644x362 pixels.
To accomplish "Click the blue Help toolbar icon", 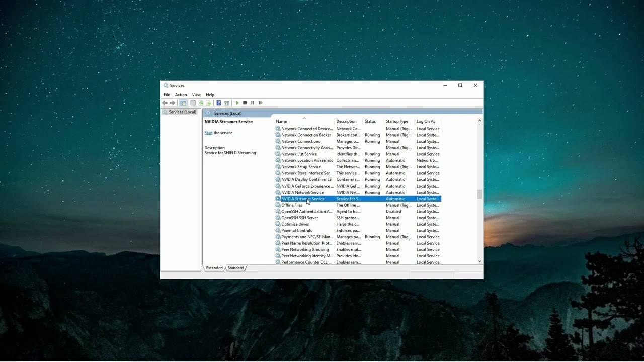I will click(x=218, y=103).
